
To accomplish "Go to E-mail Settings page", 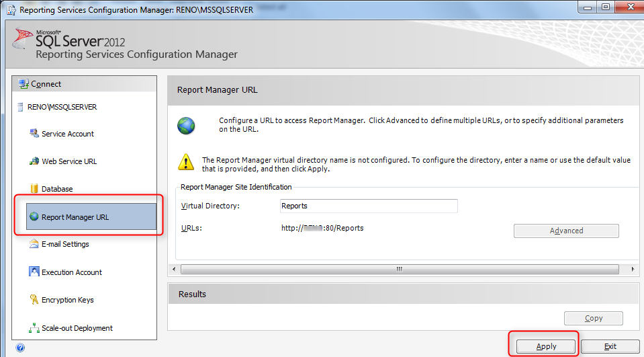I will (65, 244).
